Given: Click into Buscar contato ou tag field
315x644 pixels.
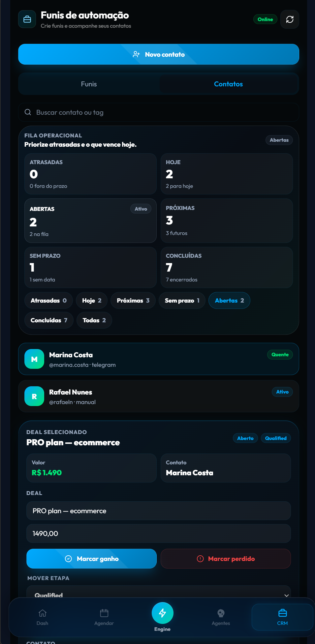Looking at the screenshot, I should pos(159,112).
